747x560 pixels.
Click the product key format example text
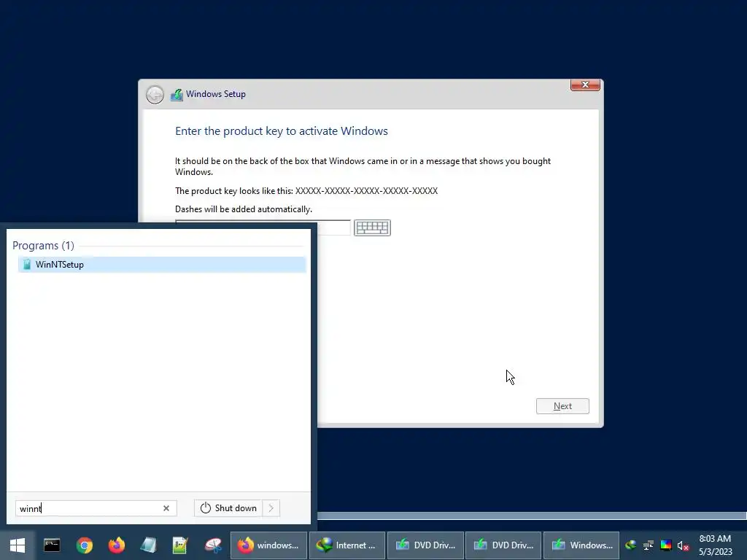pyautogui.click(x=366, y=191)
